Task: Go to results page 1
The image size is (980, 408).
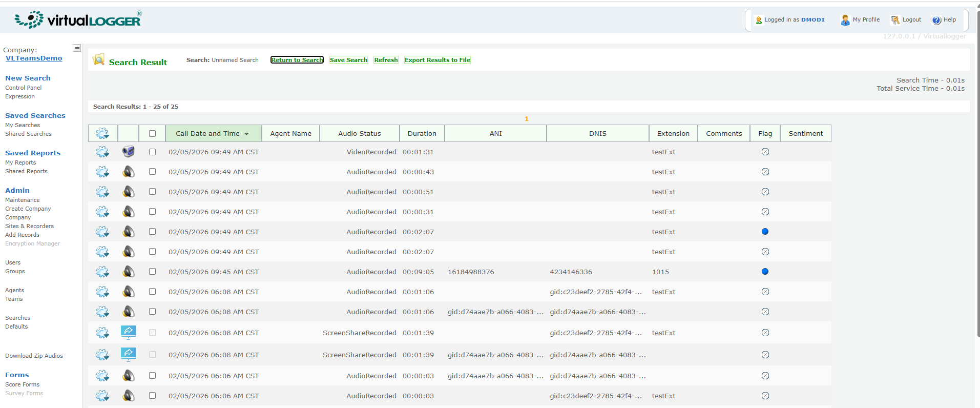Action: (526, 119)
